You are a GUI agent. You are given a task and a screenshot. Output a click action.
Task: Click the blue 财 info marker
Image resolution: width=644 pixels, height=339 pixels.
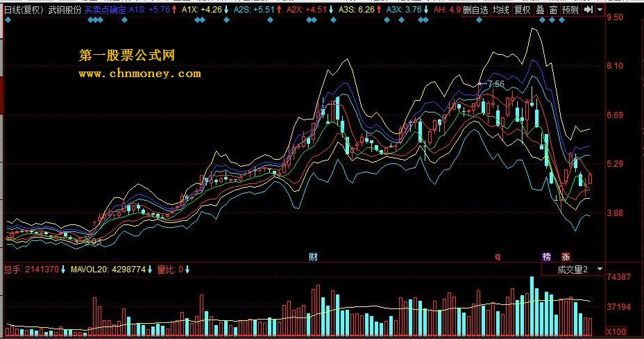point(313,257)
